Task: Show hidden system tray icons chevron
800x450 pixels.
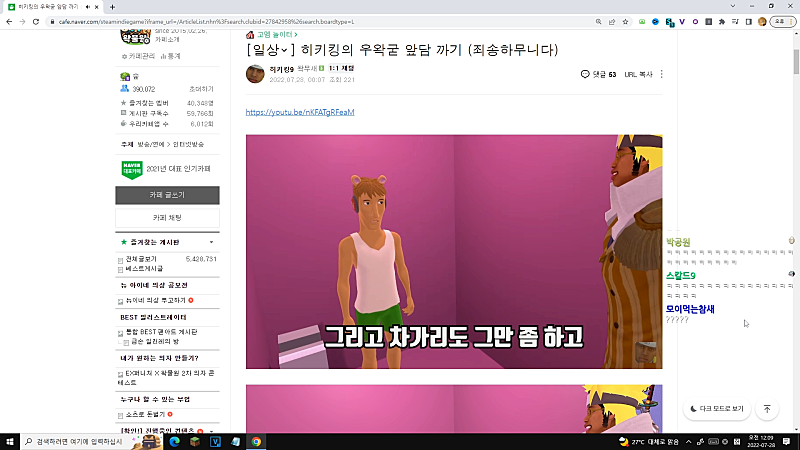Action: (x=688, y=442)
